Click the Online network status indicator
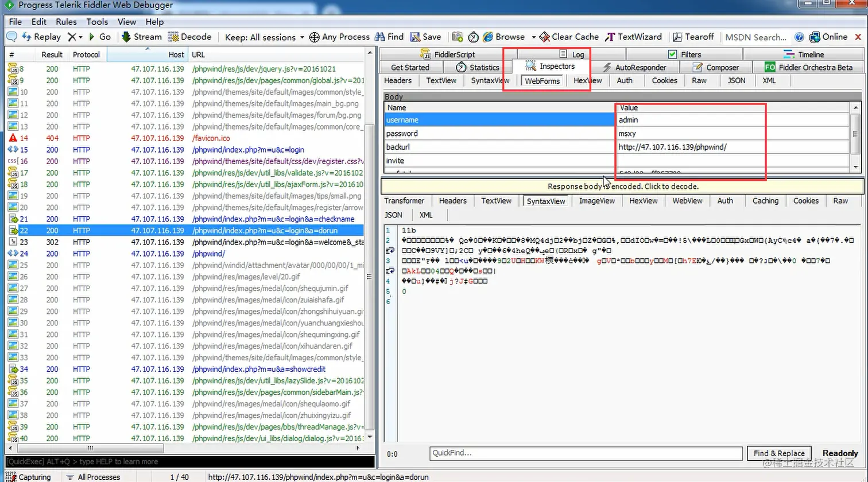The width and height of the screenshot is (868, 482). pyautogui.click(x=828, y=37)
